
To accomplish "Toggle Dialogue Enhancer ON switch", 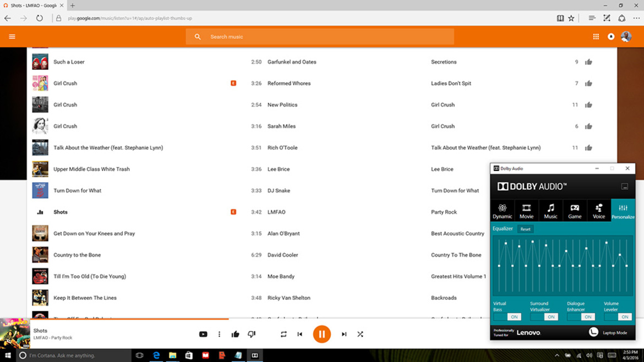I will click(x=581, y=317).
